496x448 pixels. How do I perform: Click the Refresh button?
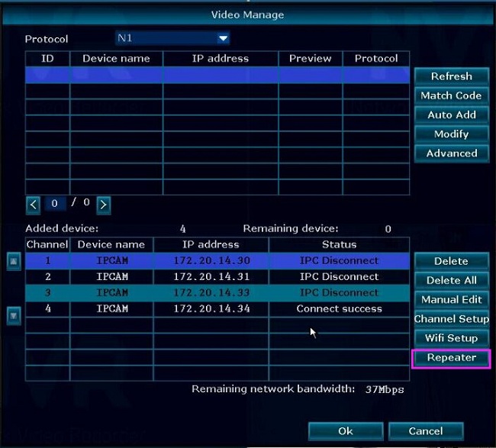click(x=451, y=76)
